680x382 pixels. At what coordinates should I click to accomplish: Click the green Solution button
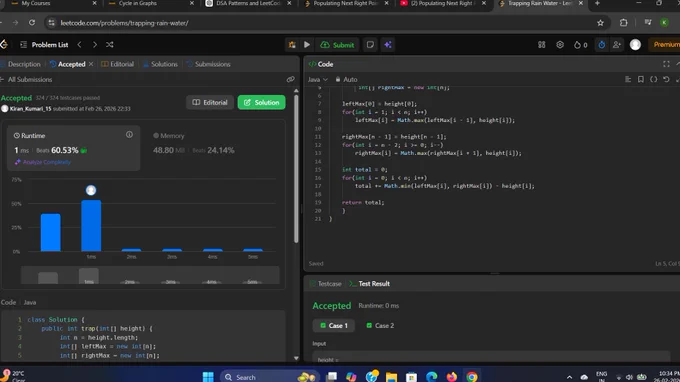(x=262, y=102)
